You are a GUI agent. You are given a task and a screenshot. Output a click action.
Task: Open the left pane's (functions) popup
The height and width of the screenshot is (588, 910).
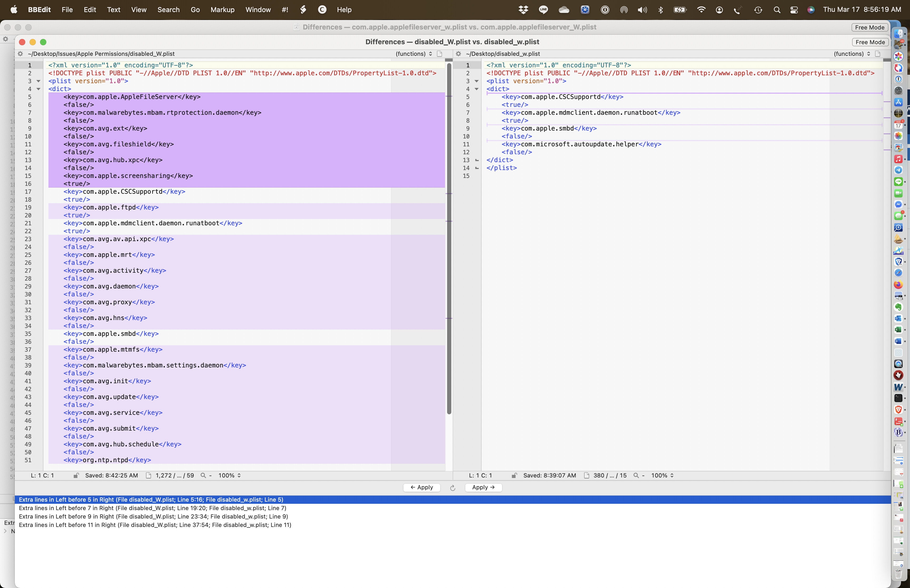pyautogui.click(x=414, y=54)
